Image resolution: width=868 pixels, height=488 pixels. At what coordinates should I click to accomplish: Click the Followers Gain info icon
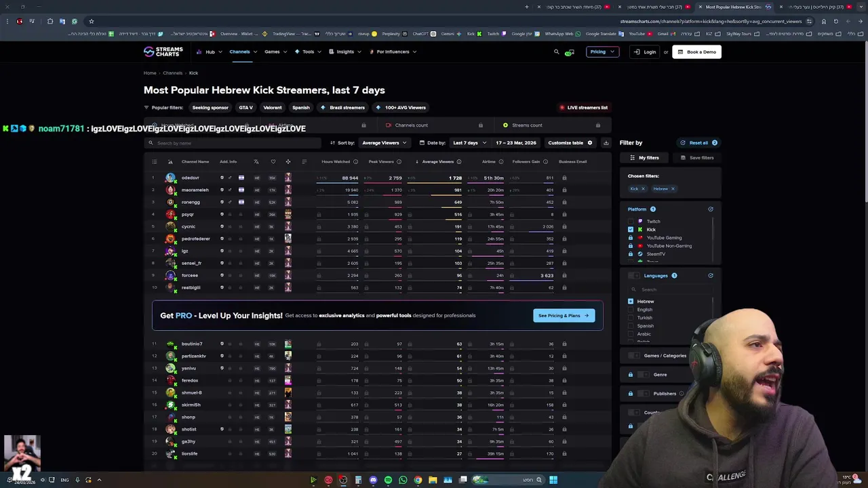pyautogui.click(x=545, y=161)
